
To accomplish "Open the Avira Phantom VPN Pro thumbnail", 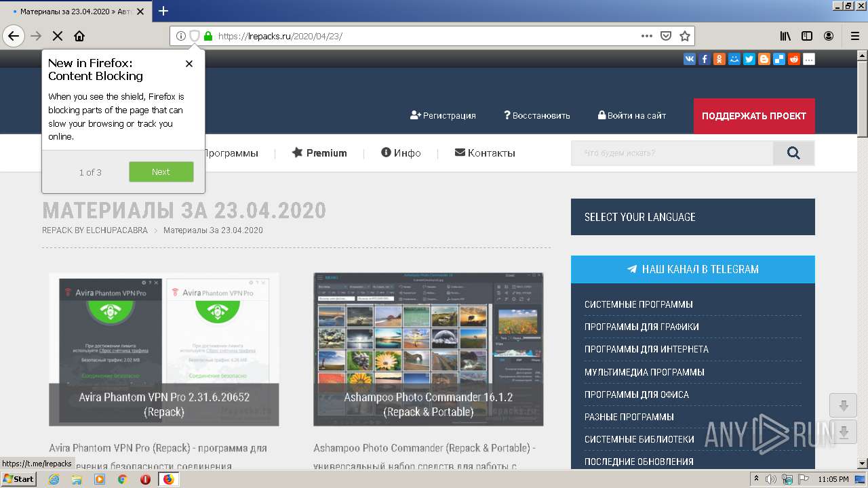I will [x=164, y=349].
